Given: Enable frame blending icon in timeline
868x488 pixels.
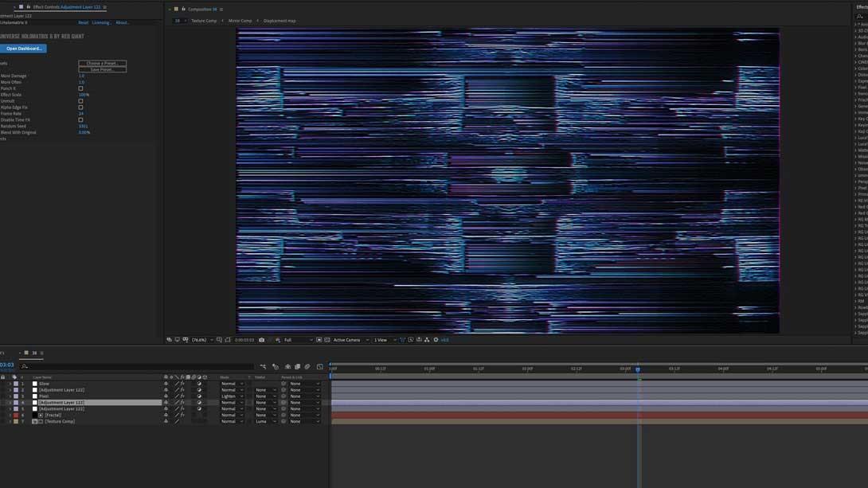Looking at the screenshot, I should pos(297,366).
